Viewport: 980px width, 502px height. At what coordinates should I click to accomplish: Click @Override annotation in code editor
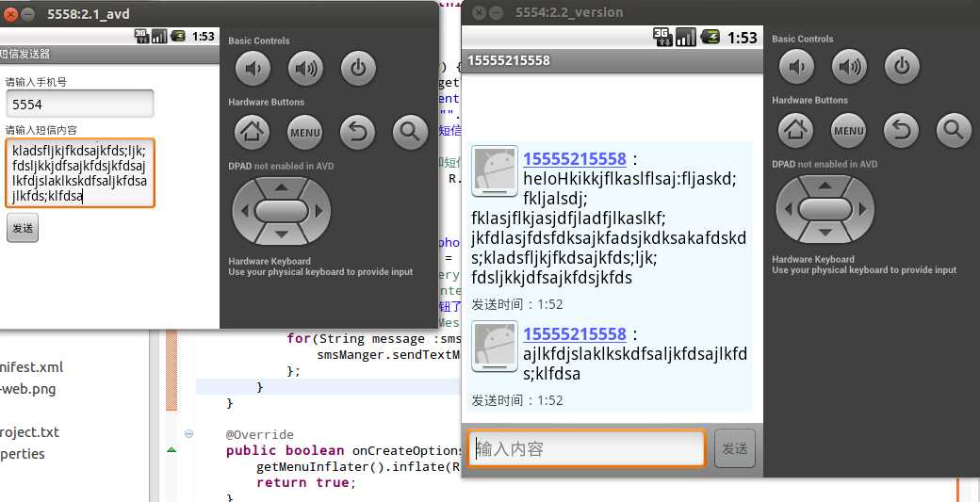point(259,434)
